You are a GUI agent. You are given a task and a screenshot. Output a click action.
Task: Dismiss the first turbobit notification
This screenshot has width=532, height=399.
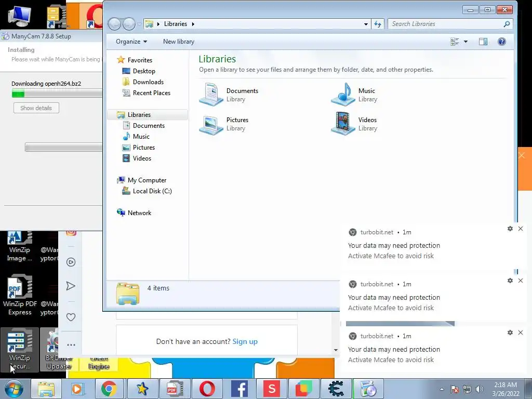pos(521,229)
